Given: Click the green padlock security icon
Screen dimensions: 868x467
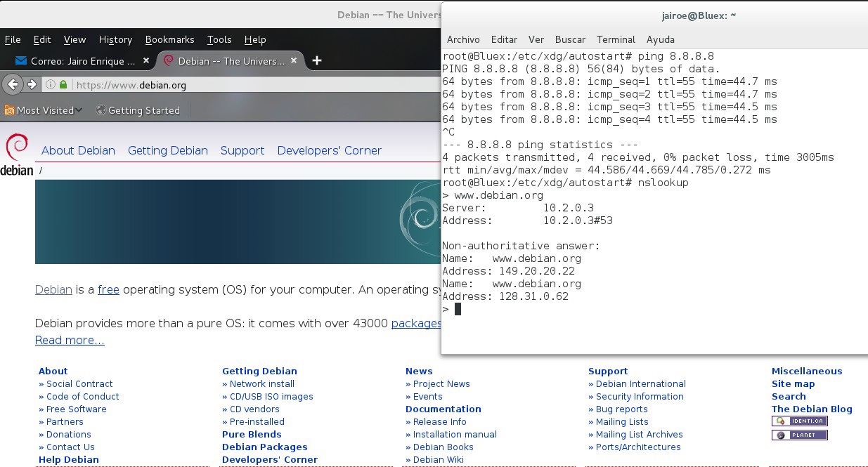Looking at the screenshot, I should 63,85.
